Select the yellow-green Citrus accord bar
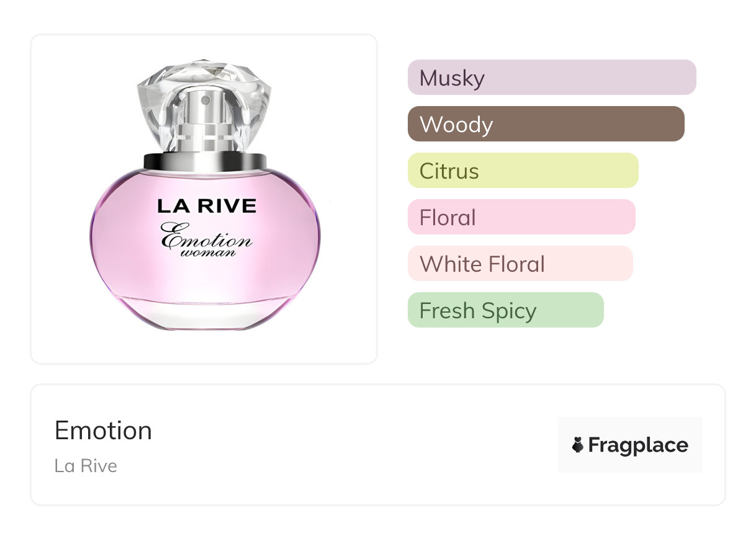The image size is (756, 536). pyautogui.click(x=522, y=171)
